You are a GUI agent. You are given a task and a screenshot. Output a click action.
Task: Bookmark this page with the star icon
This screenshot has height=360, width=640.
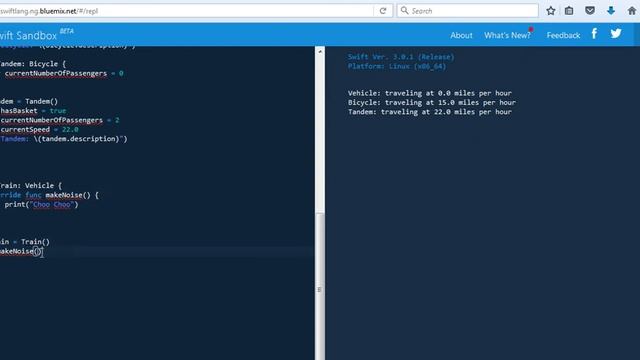click(x=551, y=11)
